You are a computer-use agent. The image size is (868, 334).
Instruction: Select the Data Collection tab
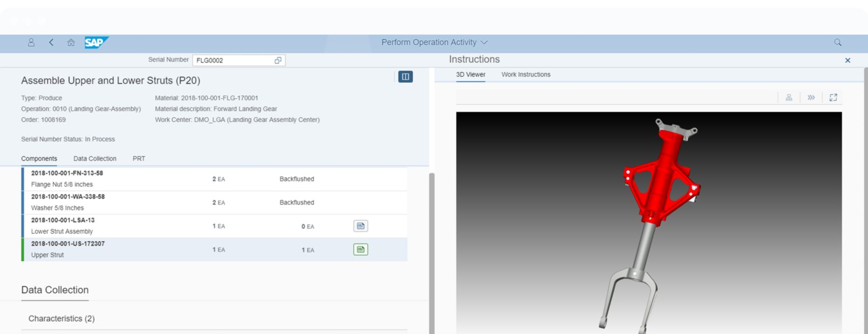click(x=95, y=159)
